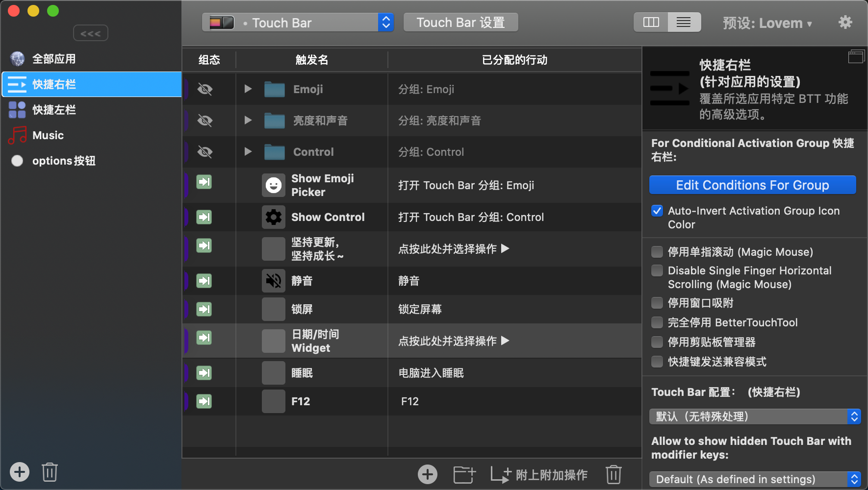868x490 pixels.
Task: Click the 亮度和声音 folder icon
Action: (274, 121)
